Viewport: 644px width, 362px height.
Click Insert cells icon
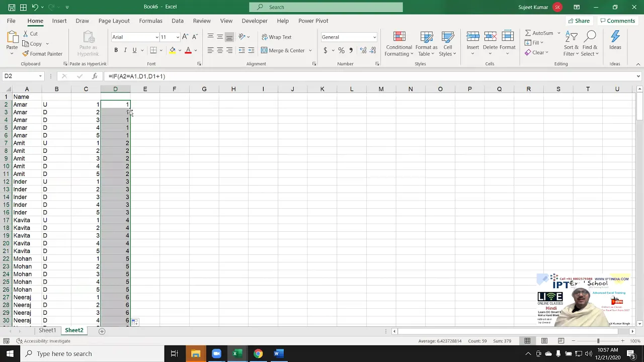[x=473, y=36]
